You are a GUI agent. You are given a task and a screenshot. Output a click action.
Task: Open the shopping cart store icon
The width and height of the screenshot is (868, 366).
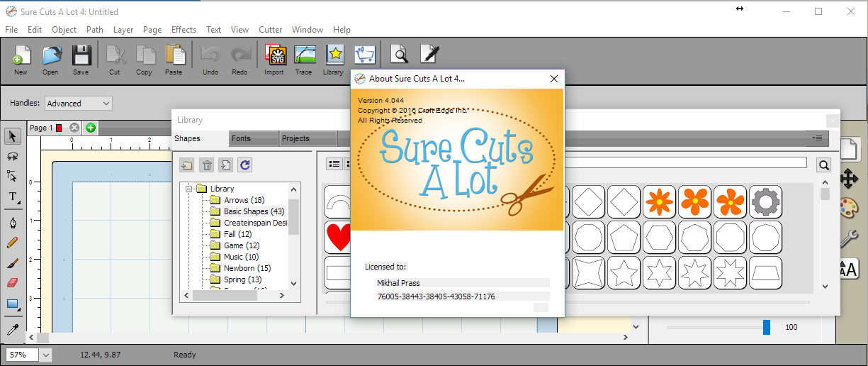point(364,55)
